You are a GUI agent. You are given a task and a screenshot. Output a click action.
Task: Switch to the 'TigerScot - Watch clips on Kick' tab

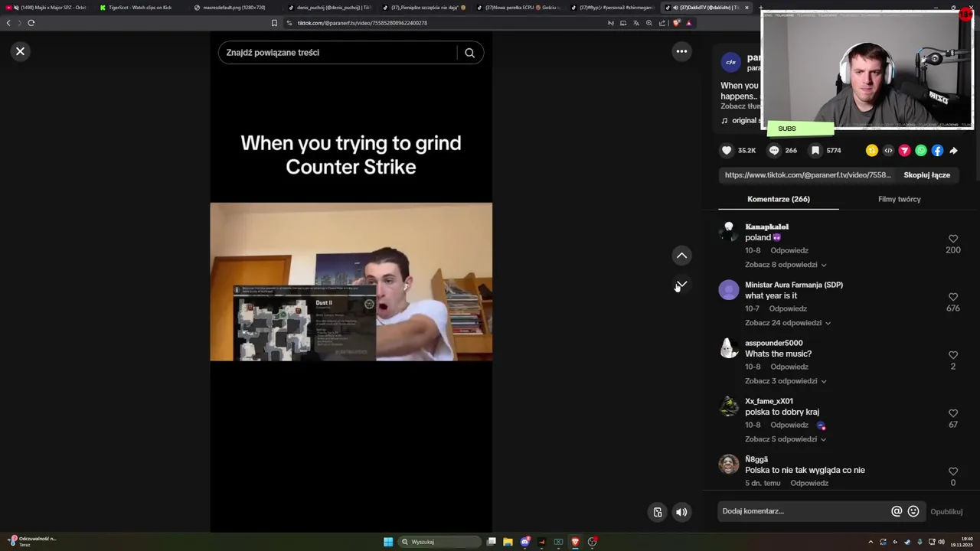140,8
